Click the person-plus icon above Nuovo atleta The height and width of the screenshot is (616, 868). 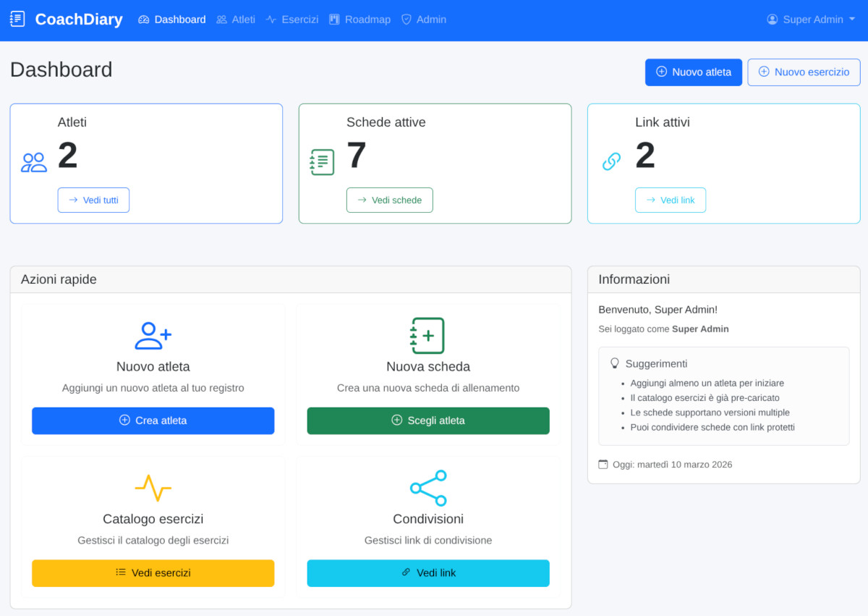pos(153,335)
